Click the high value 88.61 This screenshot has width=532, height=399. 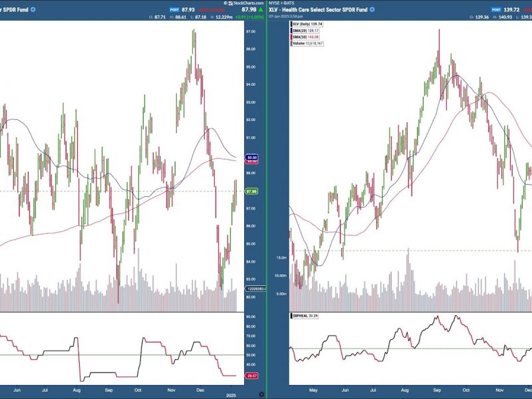tap(180, 17)
